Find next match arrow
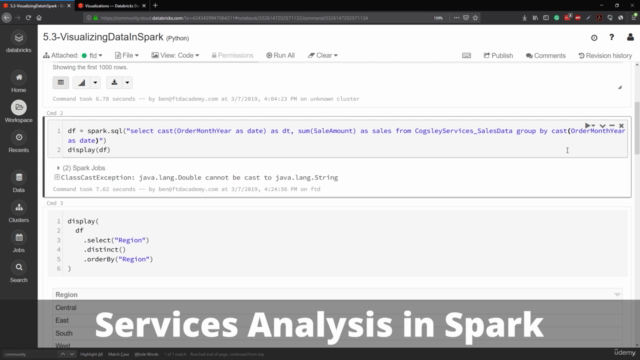This screenshot has height=360, width=640. point(72,354)
